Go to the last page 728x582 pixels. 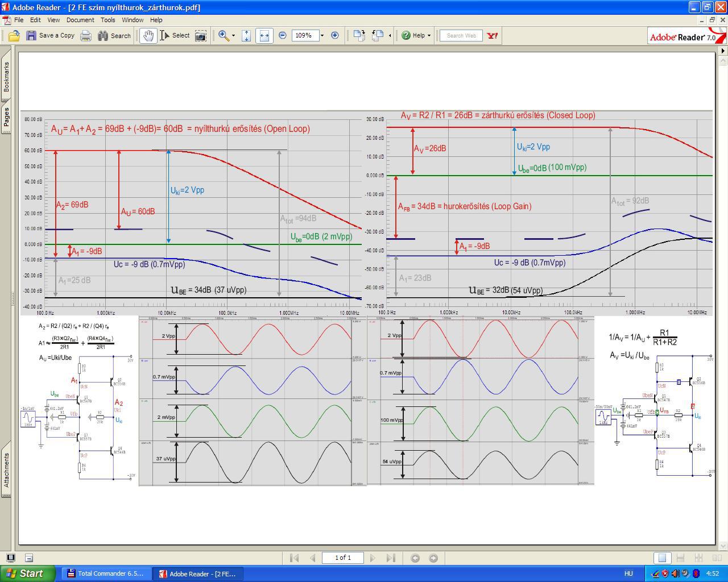coord(391,558)
